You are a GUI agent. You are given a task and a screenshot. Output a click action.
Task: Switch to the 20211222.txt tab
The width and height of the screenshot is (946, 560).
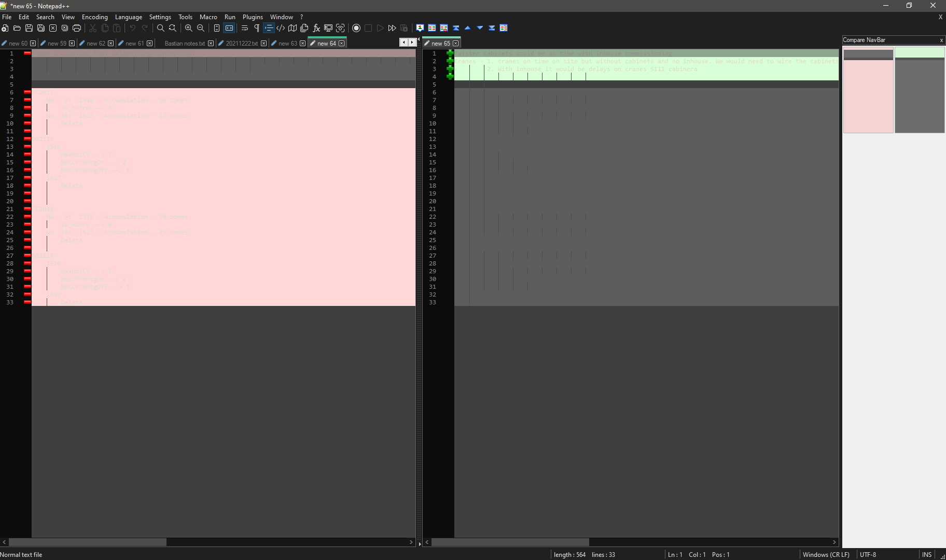(x=242, y=44)
